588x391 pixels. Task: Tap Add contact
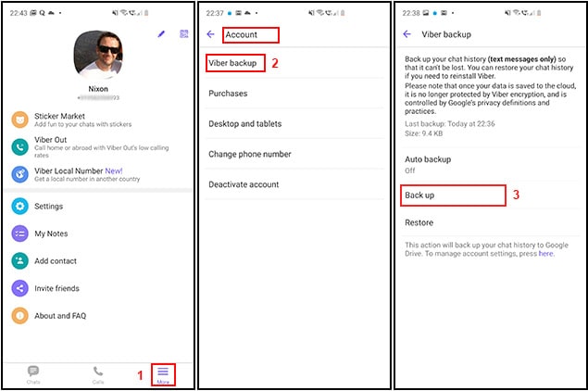pyautogui.click(x=55, y=261)
